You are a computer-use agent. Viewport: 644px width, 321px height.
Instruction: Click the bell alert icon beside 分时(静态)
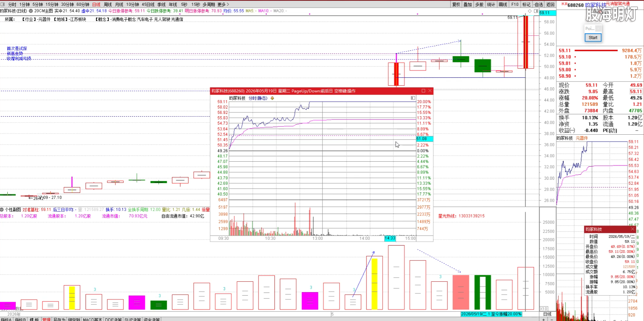click(x=272, y=98)
